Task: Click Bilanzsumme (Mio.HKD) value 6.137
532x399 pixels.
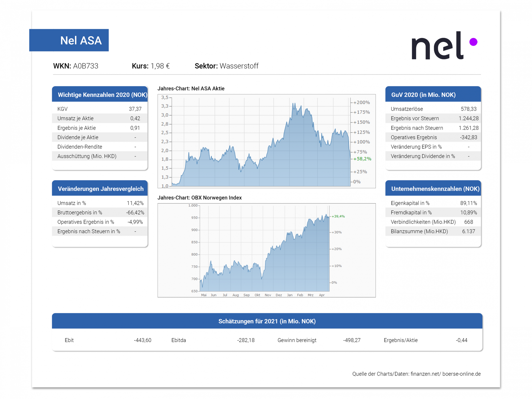Action: [x=468, y=231]
